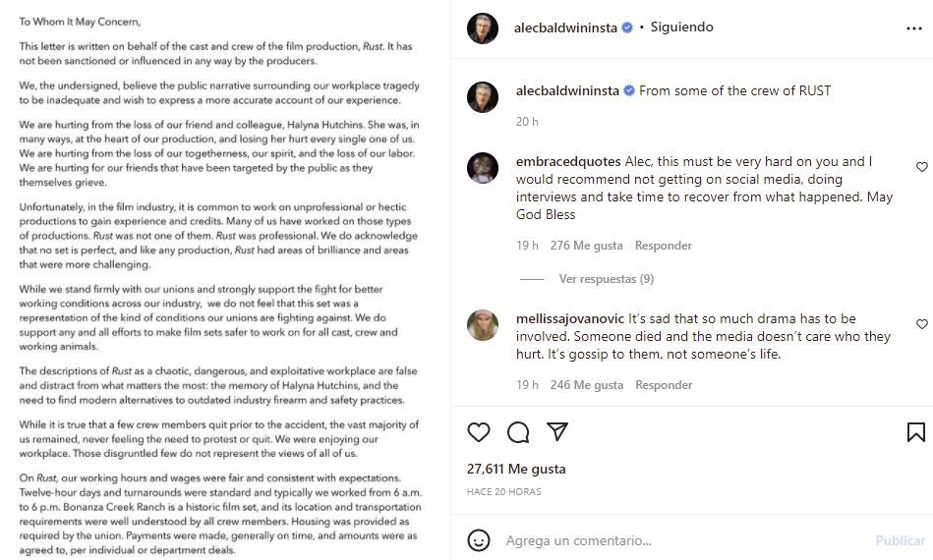Like mellissajovanovic comment heart
933x560 pixels.
pos(921,324)
